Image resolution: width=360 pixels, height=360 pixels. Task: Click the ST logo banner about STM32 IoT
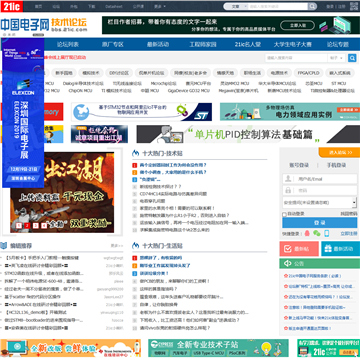click(x=141, y=112)
